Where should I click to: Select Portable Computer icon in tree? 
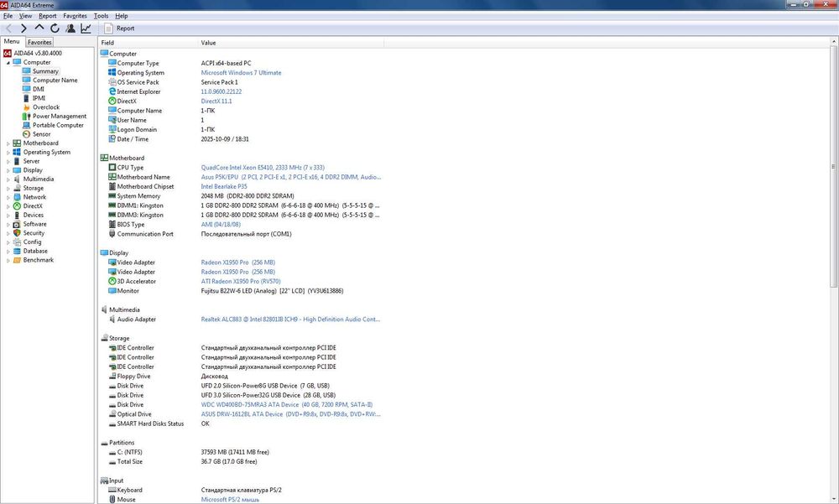click(26, 125)
